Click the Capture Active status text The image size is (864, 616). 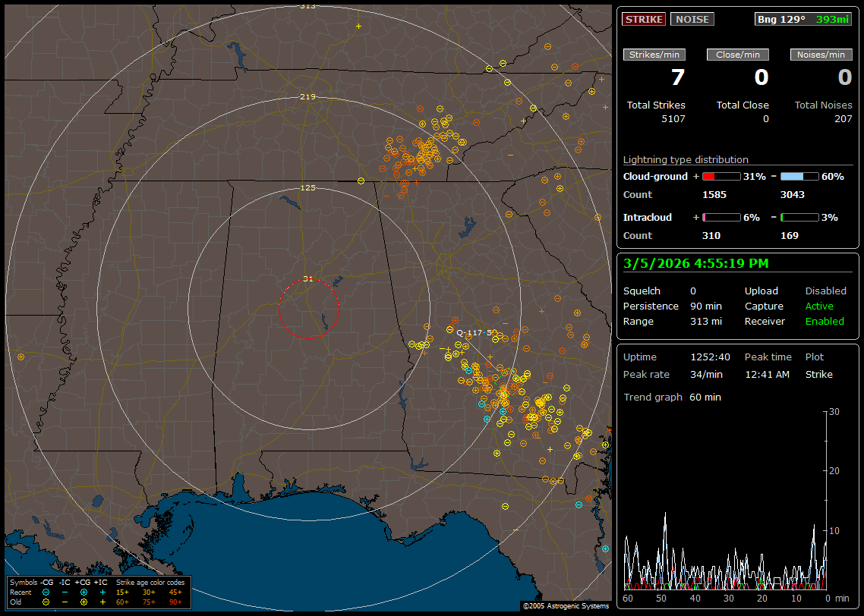click(x=818, y=306)
